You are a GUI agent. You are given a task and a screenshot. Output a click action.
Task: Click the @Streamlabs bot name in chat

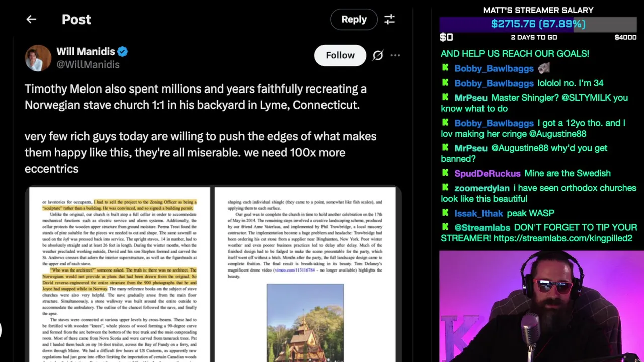(482, 227)
